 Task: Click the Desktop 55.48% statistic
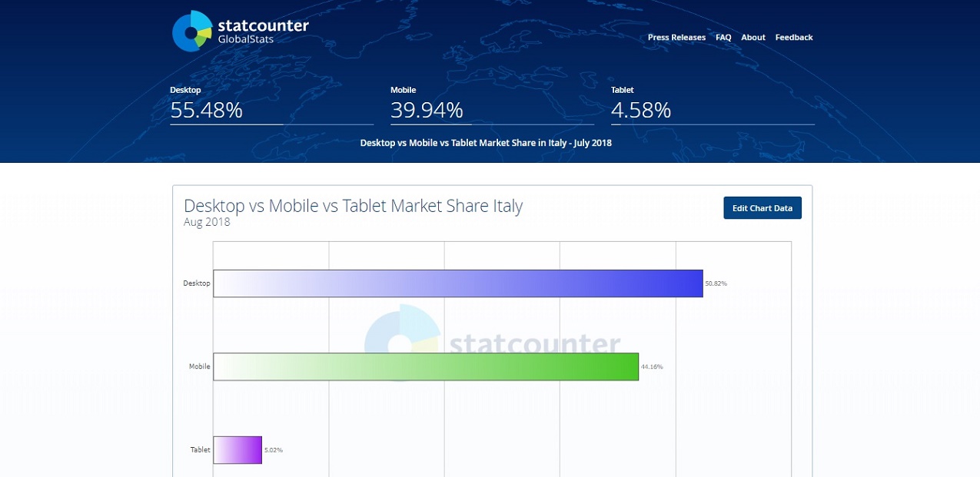pyautogui.click(x=271, y=104)
